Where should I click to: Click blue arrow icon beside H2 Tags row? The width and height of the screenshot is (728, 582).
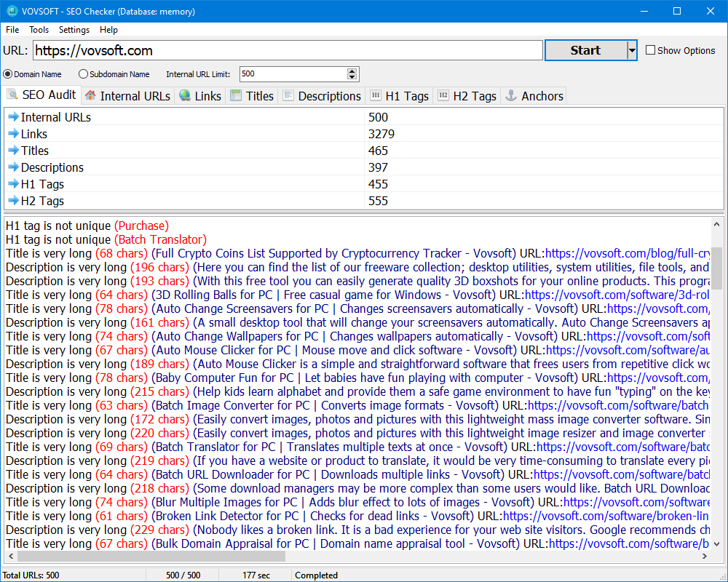tap(13, 200)
